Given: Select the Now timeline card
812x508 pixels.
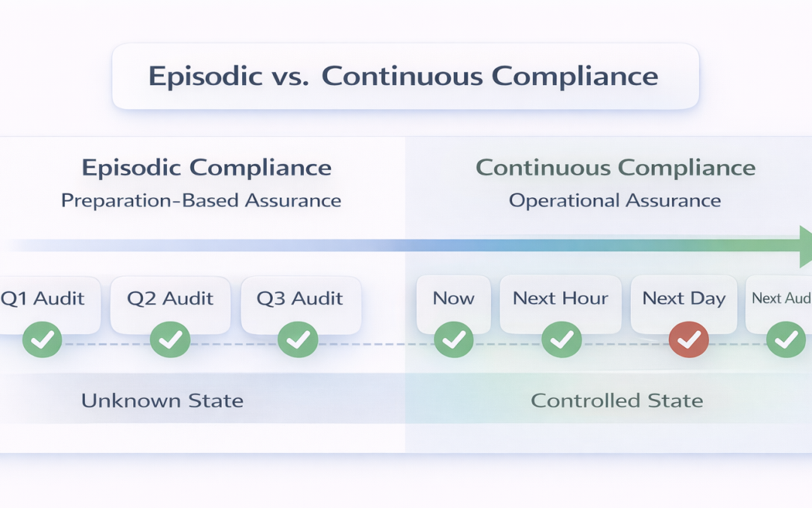Looking at the screenshot, I should tap(453, 299).
